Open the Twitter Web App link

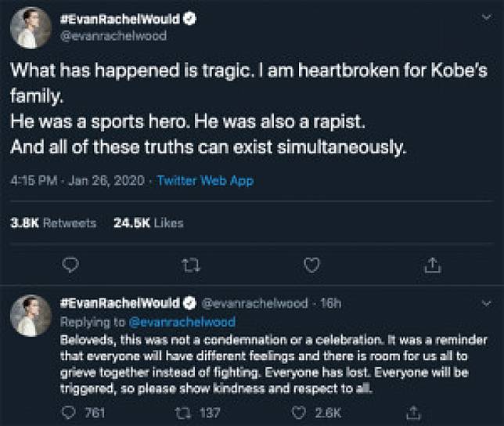(x=205, y=180)
